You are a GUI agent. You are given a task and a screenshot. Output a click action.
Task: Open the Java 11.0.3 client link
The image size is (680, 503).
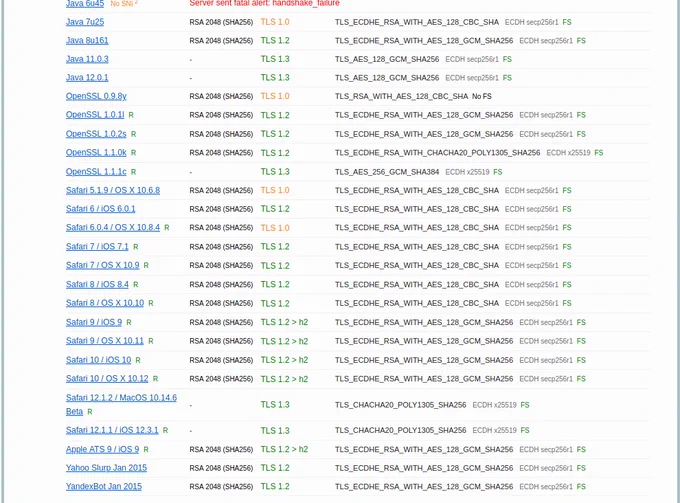87,59
